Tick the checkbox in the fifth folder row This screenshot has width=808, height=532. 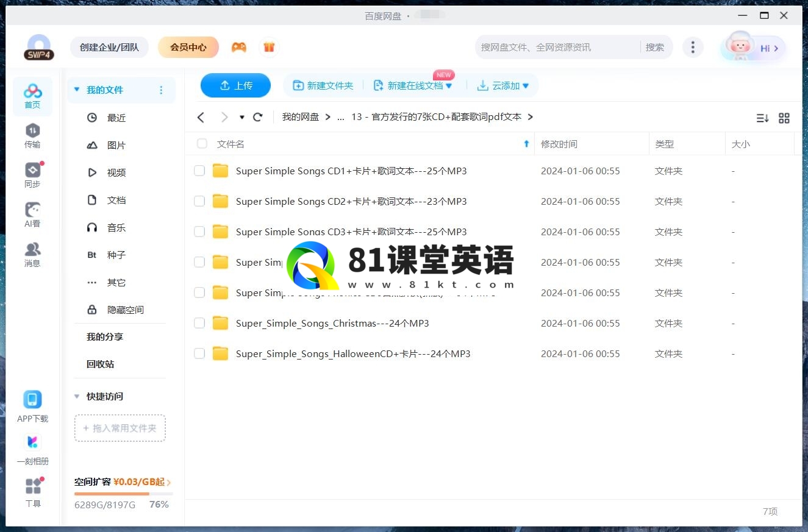[199, 293]
